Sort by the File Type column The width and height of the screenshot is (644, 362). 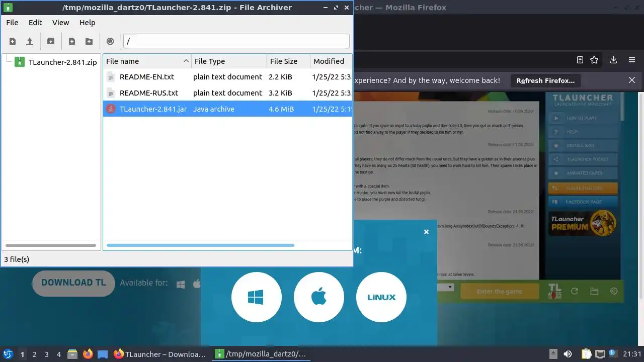point(229,61)
